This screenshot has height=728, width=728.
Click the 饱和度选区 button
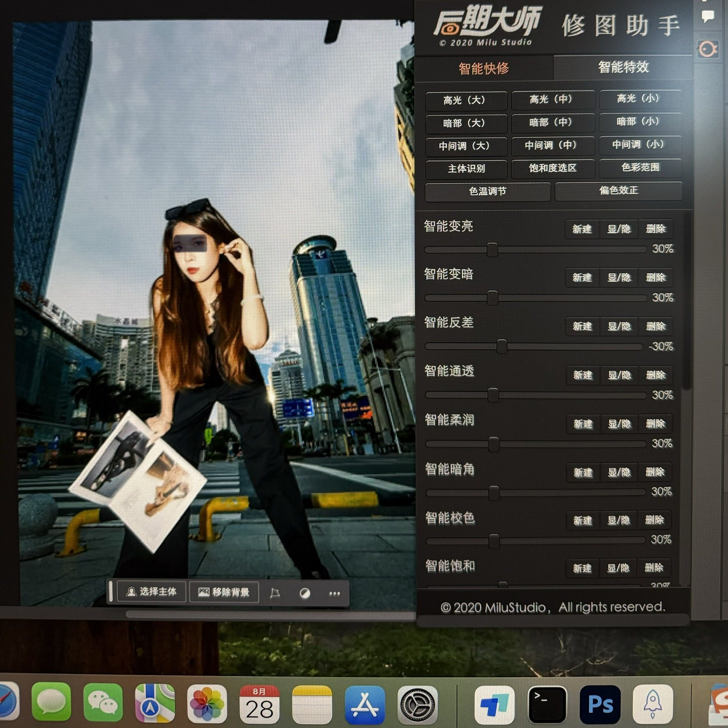(x=552, y=168)
